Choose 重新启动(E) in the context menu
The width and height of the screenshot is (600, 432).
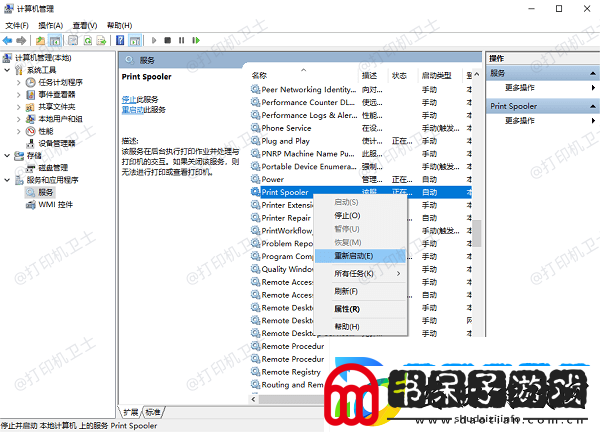tap(360, 256)
